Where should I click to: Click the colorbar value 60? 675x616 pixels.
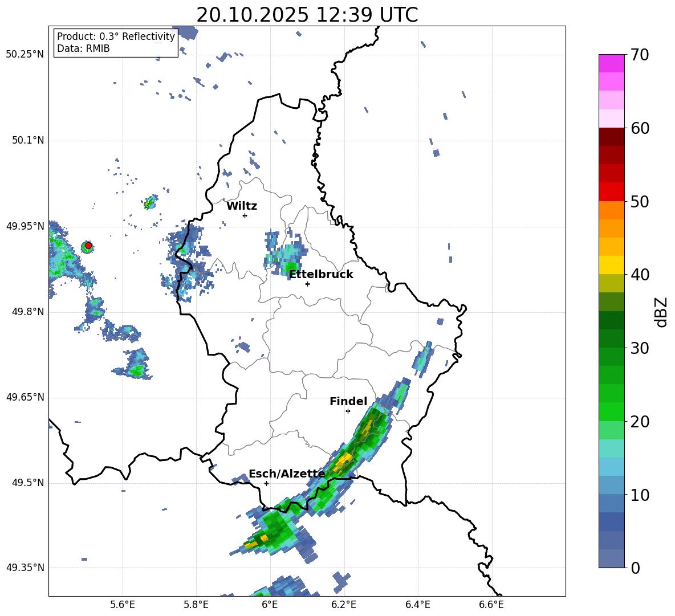pyautogui.click(x=640, y=128)
